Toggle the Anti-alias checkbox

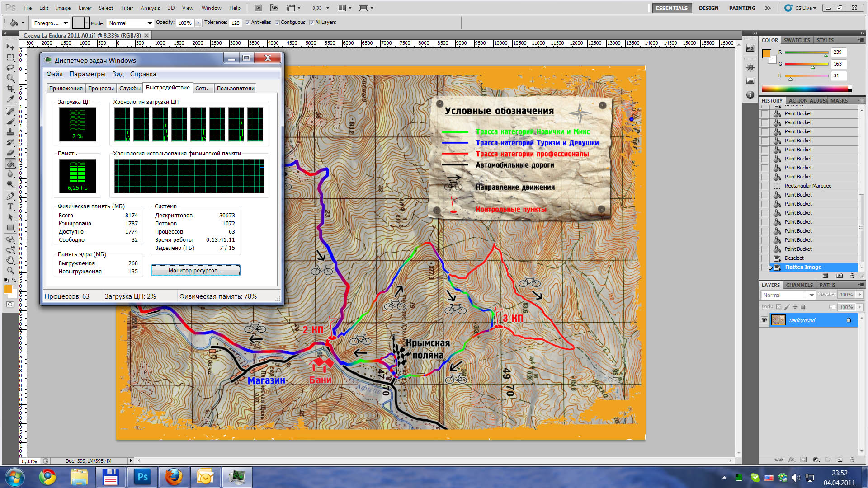pos(247,23)
